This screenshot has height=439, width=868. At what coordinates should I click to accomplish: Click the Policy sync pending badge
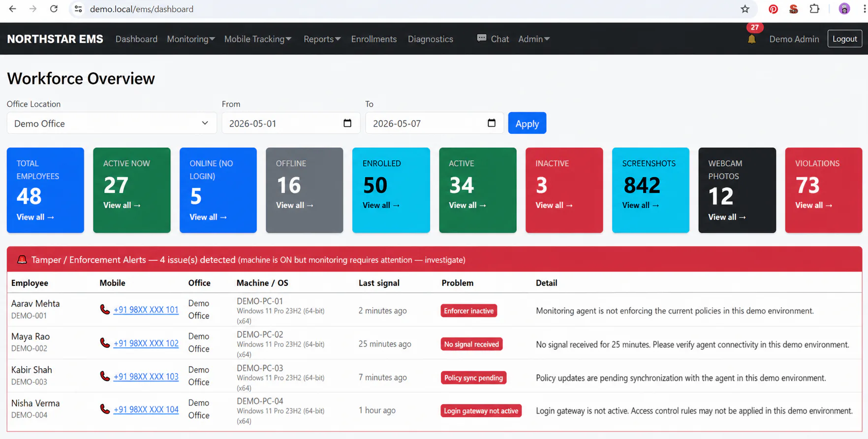coord(473,377)
